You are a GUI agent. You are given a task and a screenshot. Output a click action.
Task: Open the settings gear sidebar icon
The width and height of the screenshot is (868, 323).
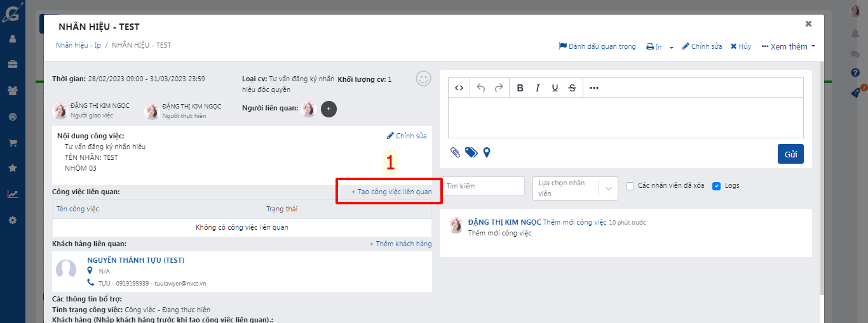coord(12,220)
